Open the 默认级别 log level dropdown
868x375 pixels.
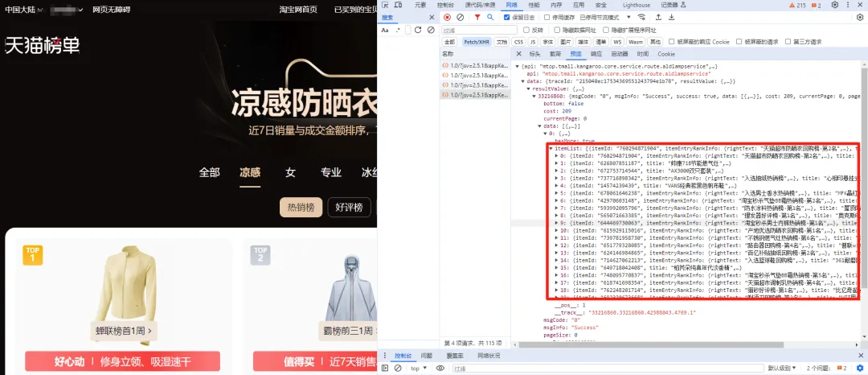click(x=781, y=368)
